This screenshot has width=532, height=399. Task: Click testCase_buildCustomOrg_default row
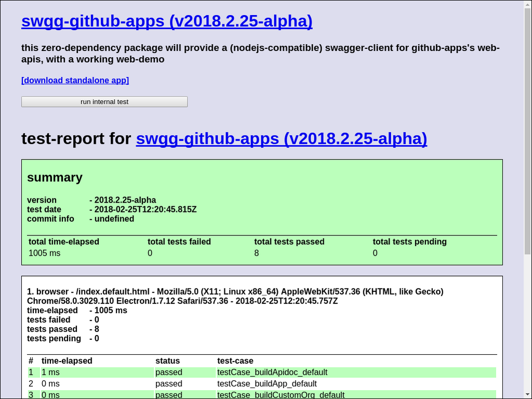pos(262,395)
